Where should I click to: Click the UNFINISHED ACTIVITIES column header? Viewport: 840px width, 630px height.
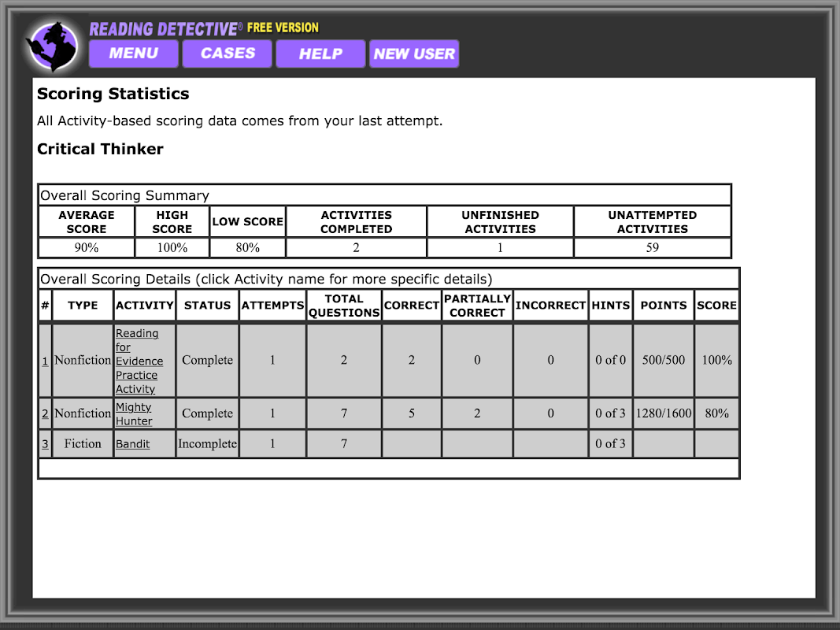coord(500,222)
